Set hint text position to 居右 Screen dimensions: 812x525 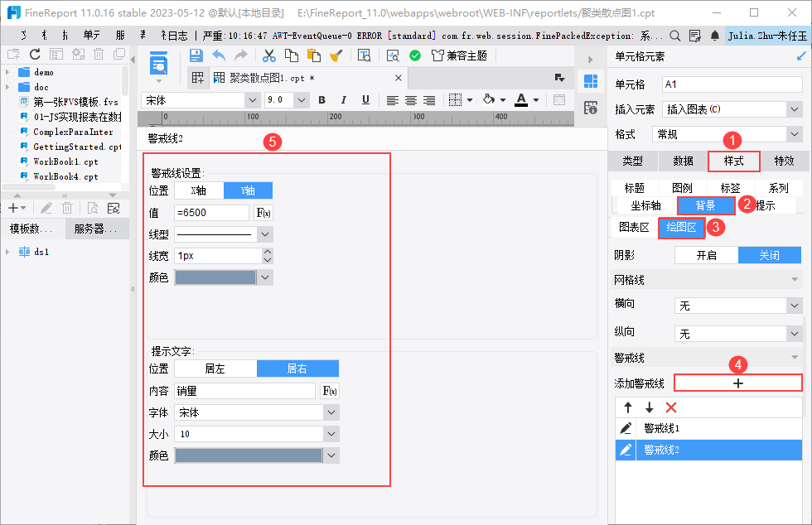(x=297, y=368)
